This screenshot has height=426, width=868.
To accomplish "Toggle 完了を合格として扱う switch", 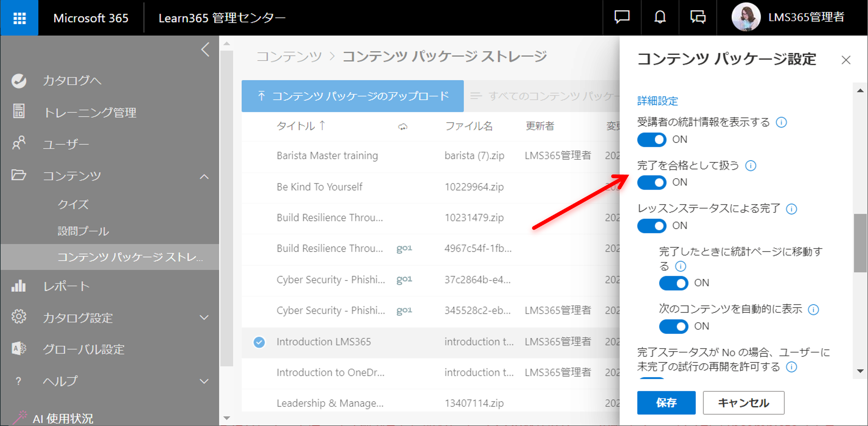I will click(652, 183).
